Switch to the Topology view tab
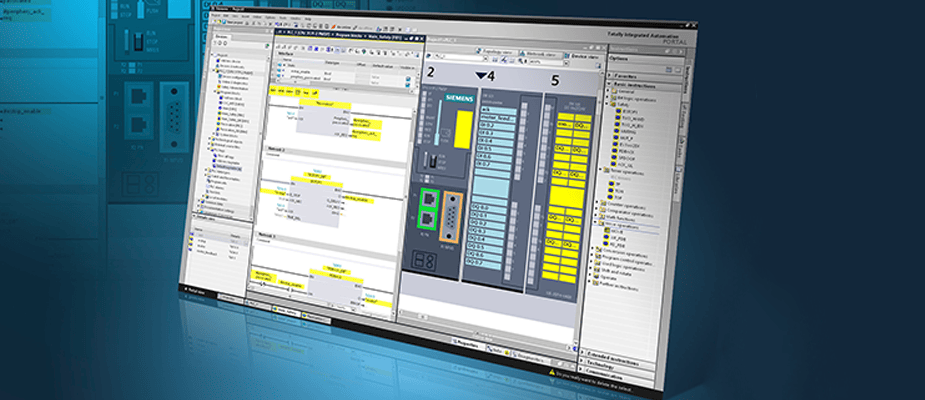The width and height of the screenshot is (925, 400). pos(496,53)
